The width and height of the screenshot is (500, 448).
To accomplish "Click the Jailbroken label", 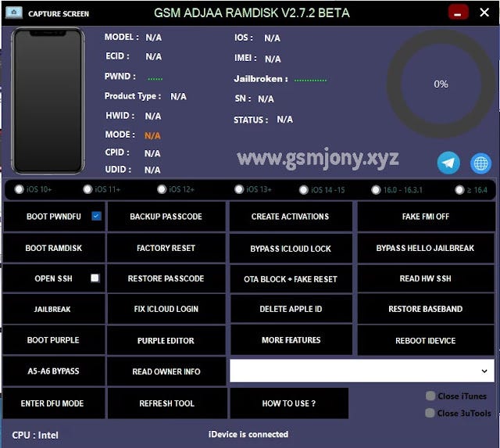I will (261, 79).
